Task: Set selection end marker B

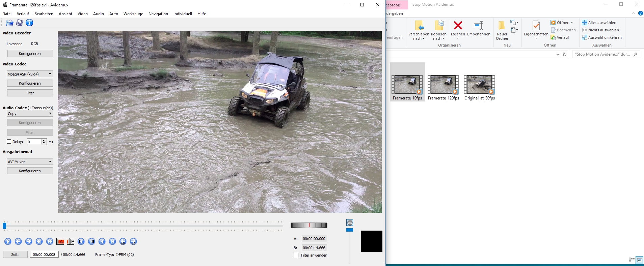Action: pos(71,241)
